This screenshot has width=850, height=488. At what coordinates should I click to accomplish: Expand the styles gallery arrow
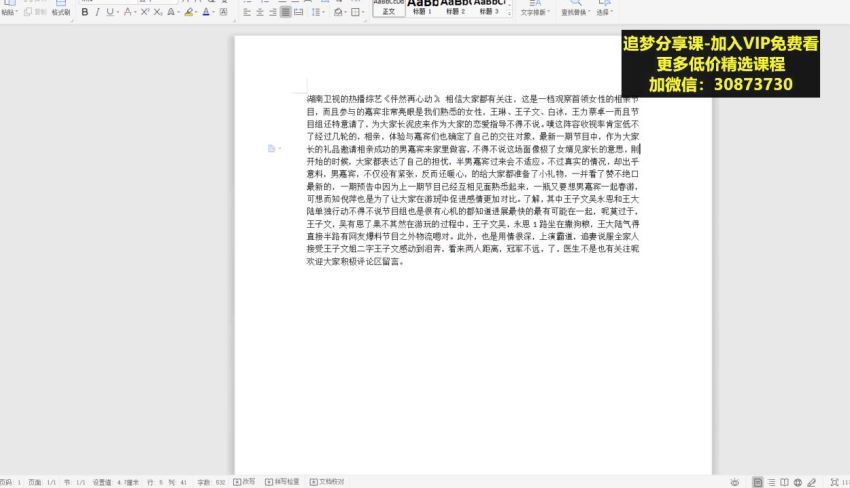tap(510, 14)
